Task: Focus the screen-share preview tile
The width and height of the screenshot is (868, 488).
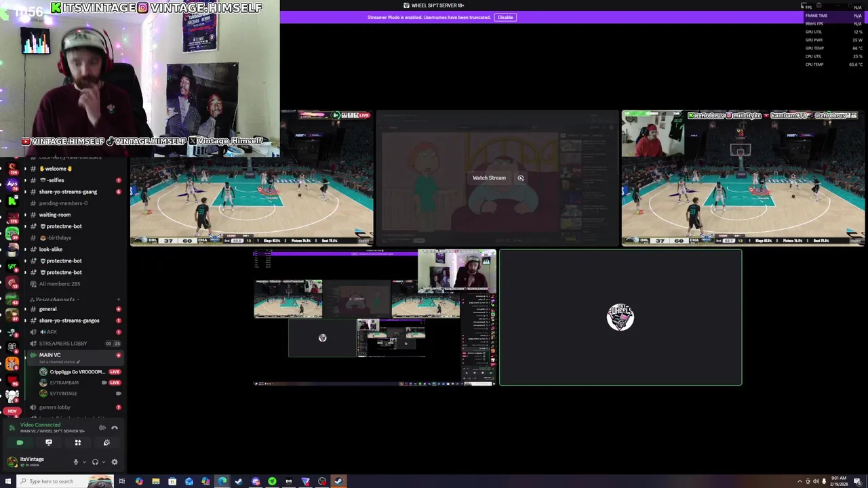Action: [x=375, y=317]
